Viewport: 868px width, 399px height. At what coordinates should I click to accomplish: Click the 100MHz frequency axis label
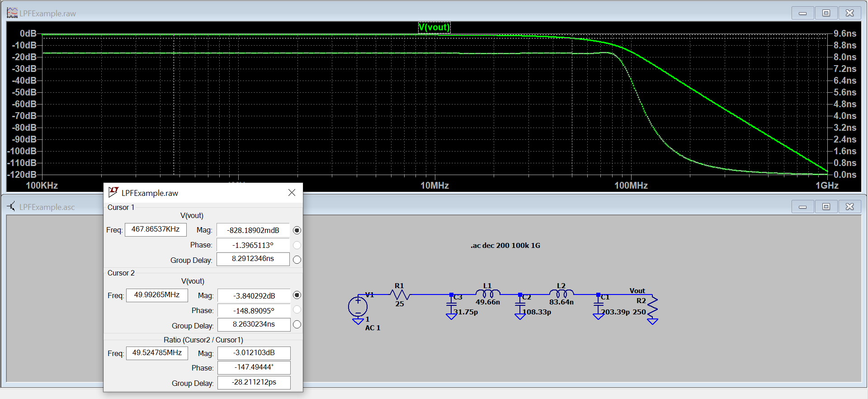pyautogui.click(x=631, y=185)
